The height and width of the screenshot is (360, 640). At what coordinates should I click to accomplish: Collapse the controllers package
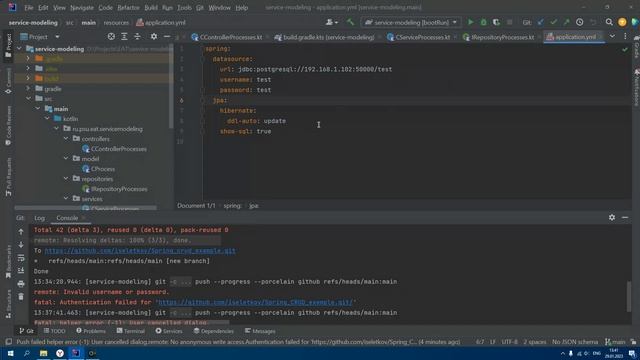tap(66, 139)
